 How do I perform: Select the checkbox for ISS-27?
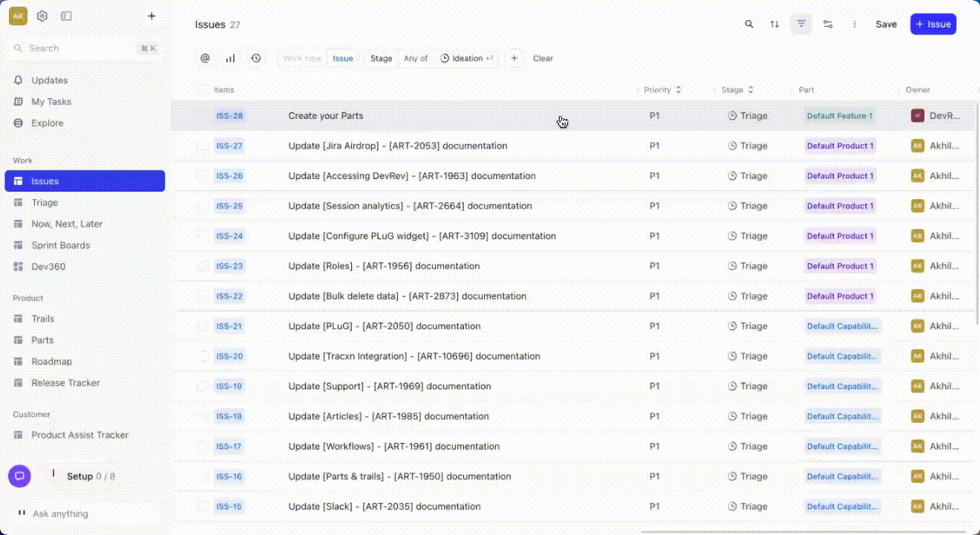(x=203, y=146)
